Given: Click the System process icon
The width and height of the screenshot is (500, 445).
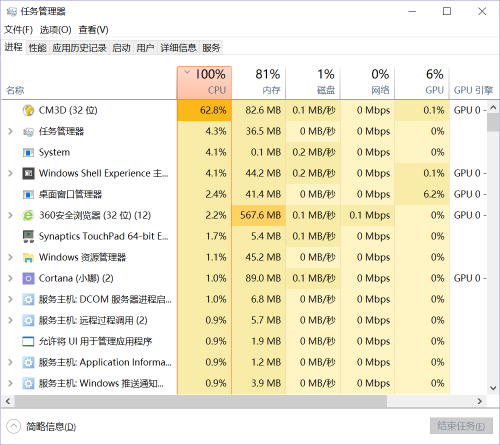Looking at the screenshot, I should (28, 153).
